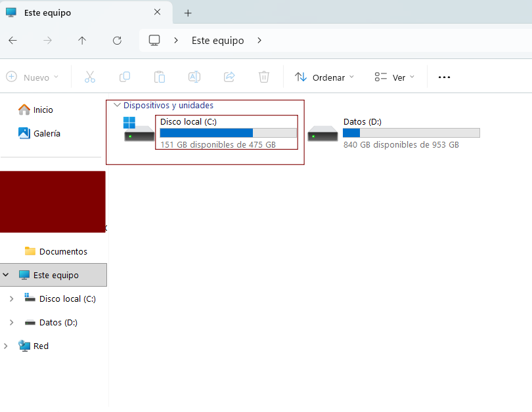Navigate back with the back arrow
The width and height of the screenshot is (532, 412).
click(12, 41)
